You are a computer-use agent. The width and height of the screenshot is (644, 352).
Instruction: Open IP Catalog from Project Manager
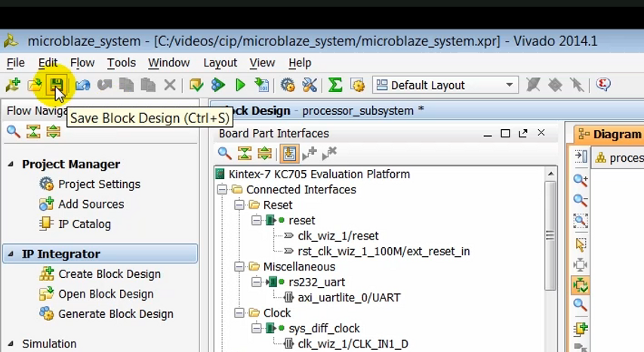coord(85,224)
